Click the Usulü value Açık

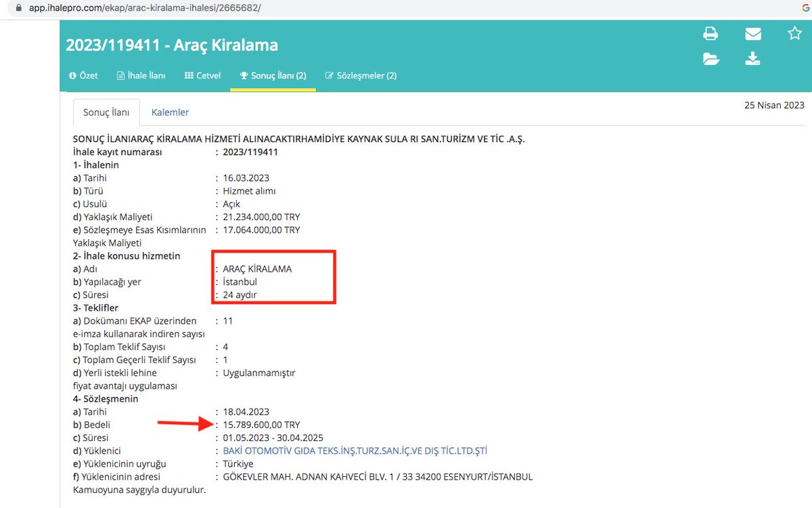click(x=231, y=204)
